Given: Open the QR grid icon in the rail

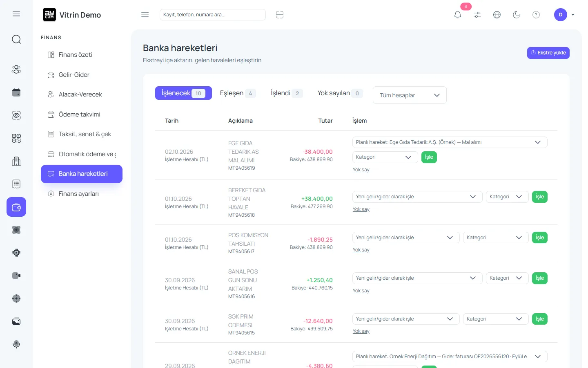Looking at the screenshot, I should pyautogui.click(x=16, y=138).
